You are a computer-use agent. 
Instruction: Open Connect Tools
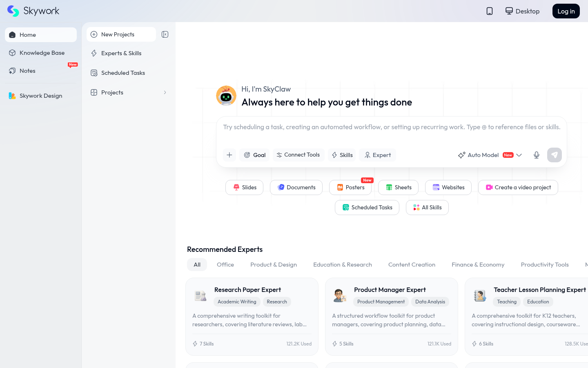click(x=298, y=155)
